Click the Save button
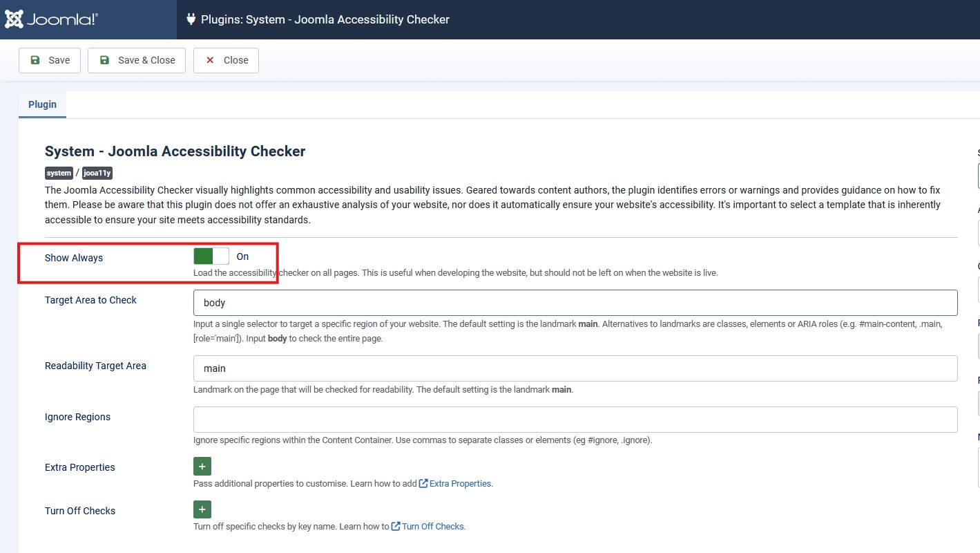Screen dimensions: 980x553 click(50, 60)
